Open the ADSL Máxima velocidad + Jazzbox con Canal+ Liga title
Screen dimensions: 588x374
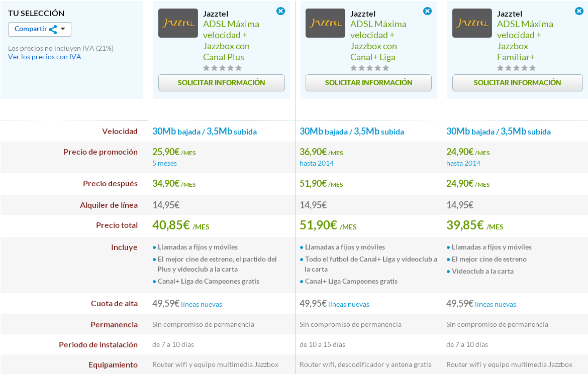pos(378,41)
